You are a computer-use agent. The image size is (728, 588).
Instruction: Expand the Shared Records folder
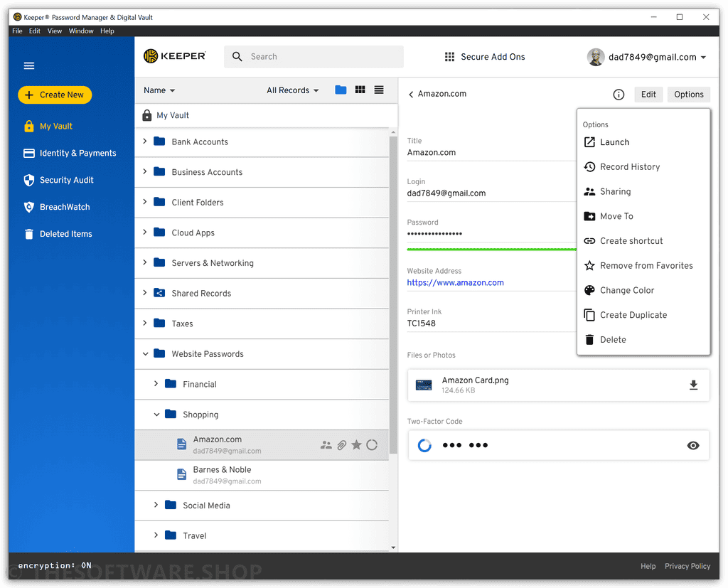tap(145, 293)
